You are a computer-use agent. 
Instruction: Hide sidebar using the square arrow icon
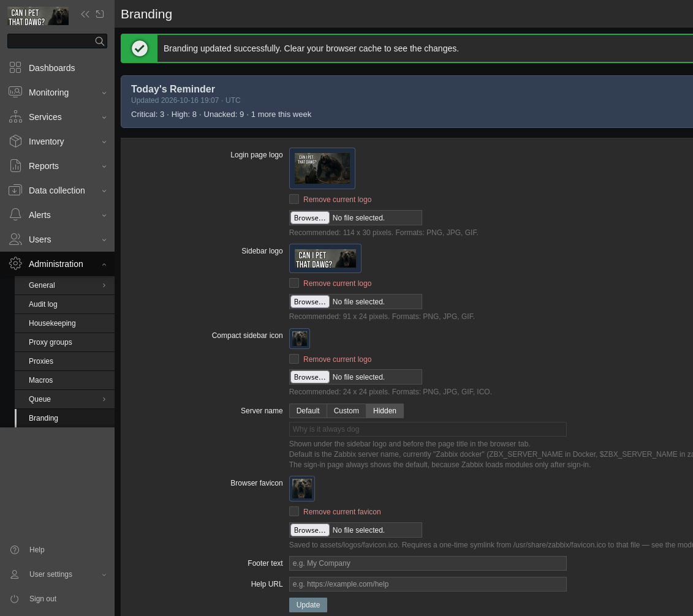pos(100,14)
